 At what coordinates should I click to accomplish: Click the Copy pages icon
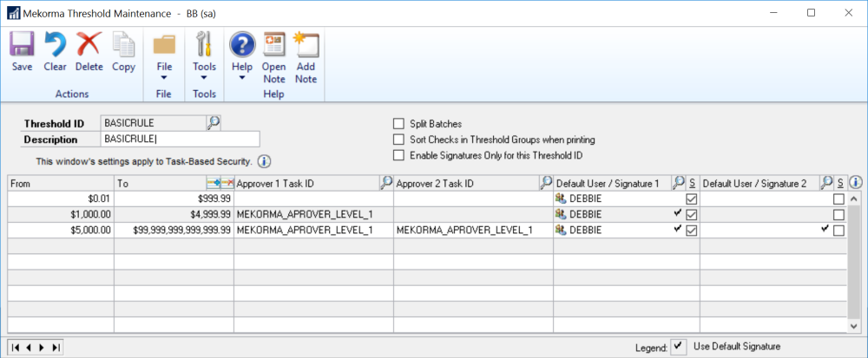[123, 45]
